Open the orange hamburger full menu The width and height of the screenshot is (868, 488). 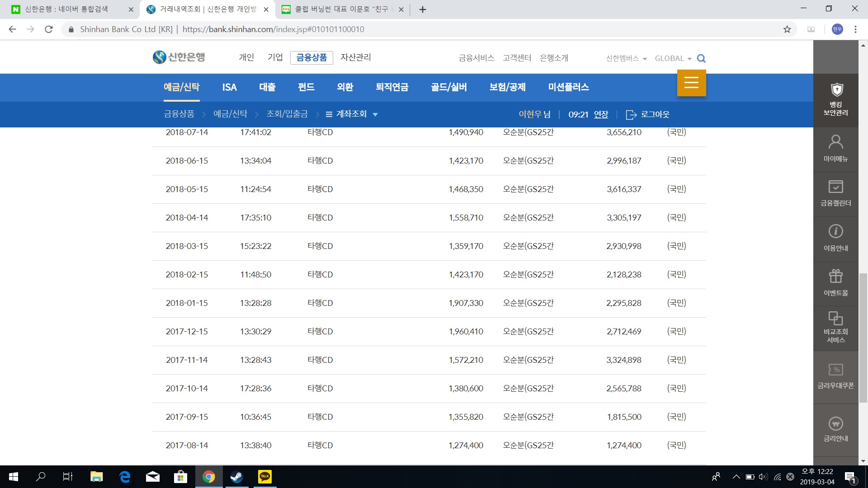(x=691, y=83)
